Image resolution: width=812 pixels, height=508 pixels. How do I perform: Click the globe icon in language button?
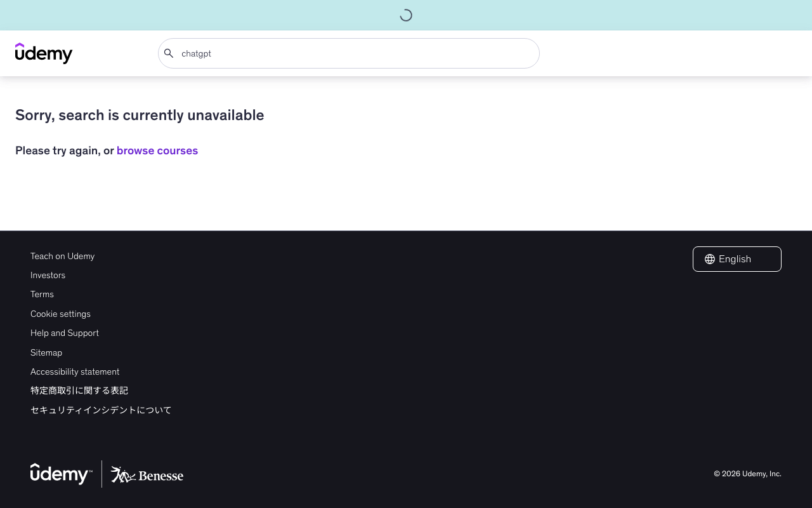[710, 259]
